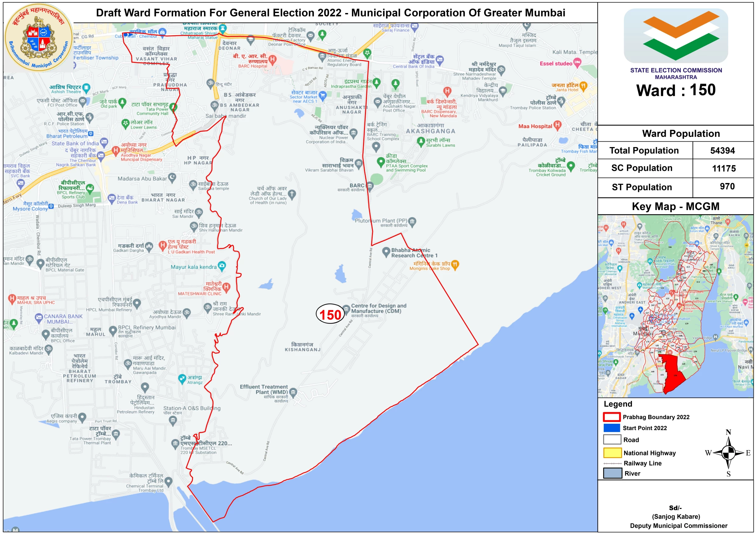The width and height of the screenshot is (756, 534).
Task: Click the Total Population value 54394
Action: (x=722, y=151)
